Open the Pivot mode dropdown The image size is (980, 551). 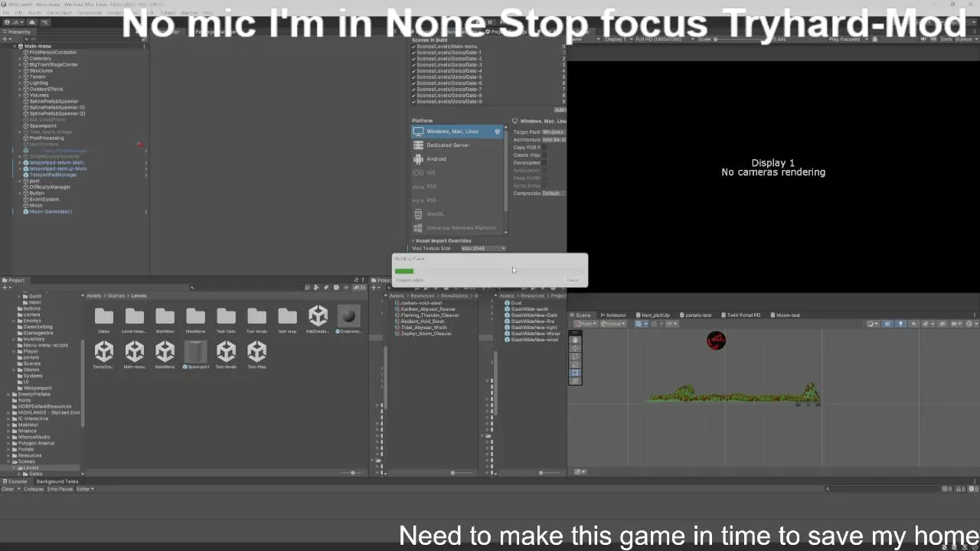coord(586,324)
